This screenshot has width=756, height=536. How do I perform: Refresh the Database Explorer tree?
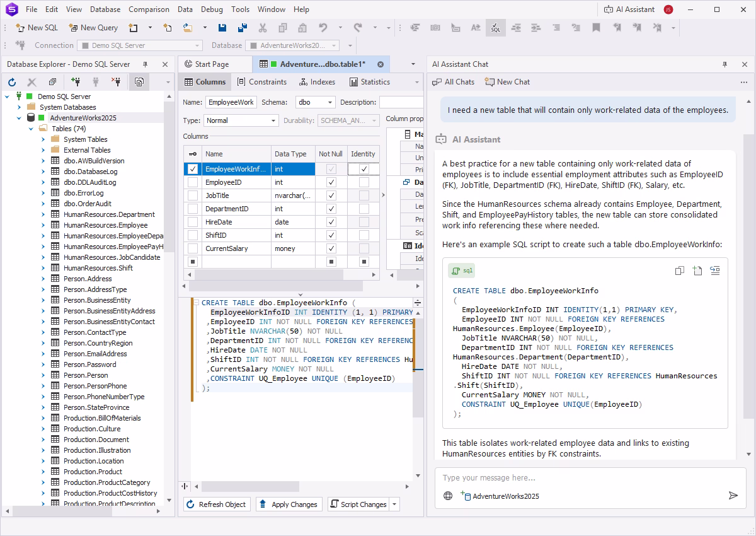point(12,82)
